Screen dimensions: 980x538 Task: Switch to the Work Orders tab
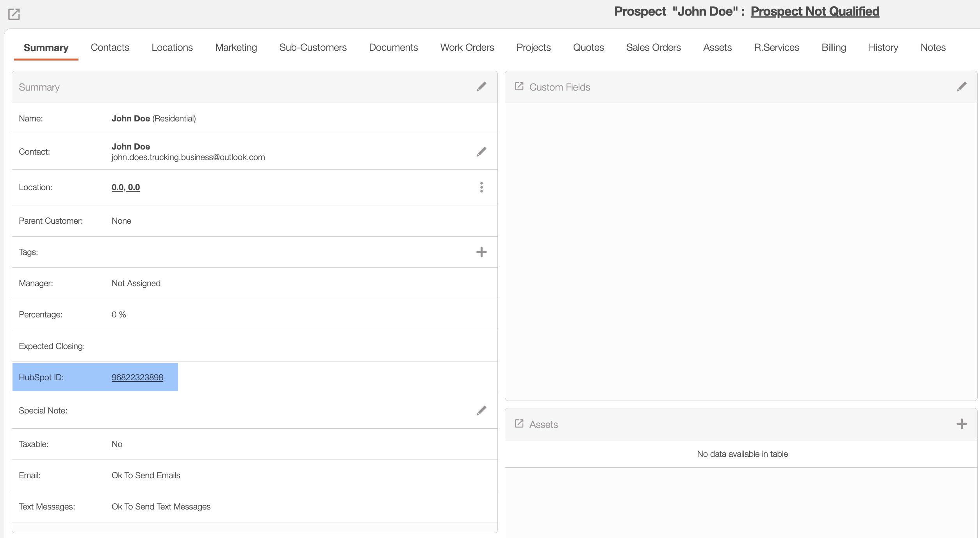467,48
